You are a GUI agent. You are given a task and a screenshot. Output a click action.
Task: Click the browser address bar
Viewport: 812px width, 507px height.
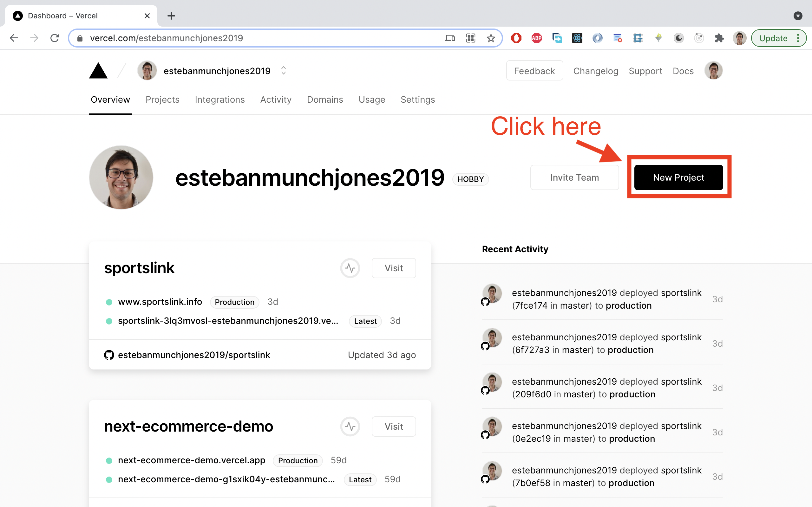[x=268, y=38]
